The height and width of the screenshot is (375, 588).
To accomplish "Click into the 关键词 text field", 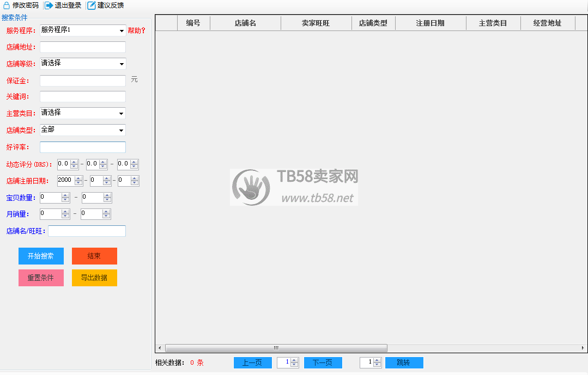I will (x=83, y=97).
